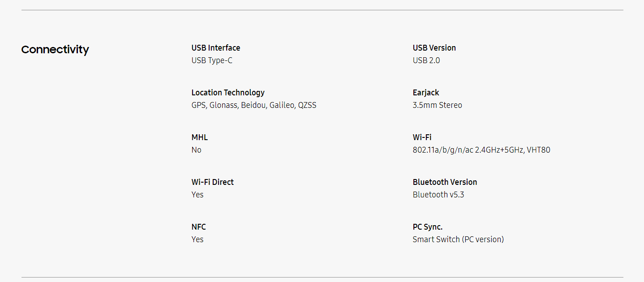Click the USB Version label

click(x=434, y=48)
